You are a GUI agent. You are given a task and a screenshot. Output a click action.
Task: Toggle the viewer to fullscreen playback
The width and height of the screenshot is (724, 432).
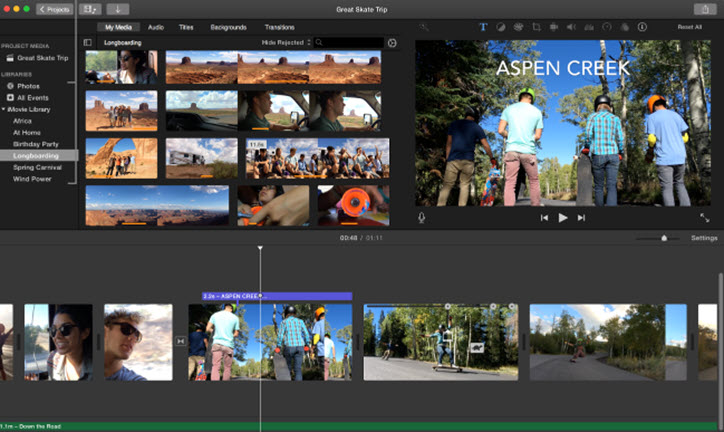[704, 217]
